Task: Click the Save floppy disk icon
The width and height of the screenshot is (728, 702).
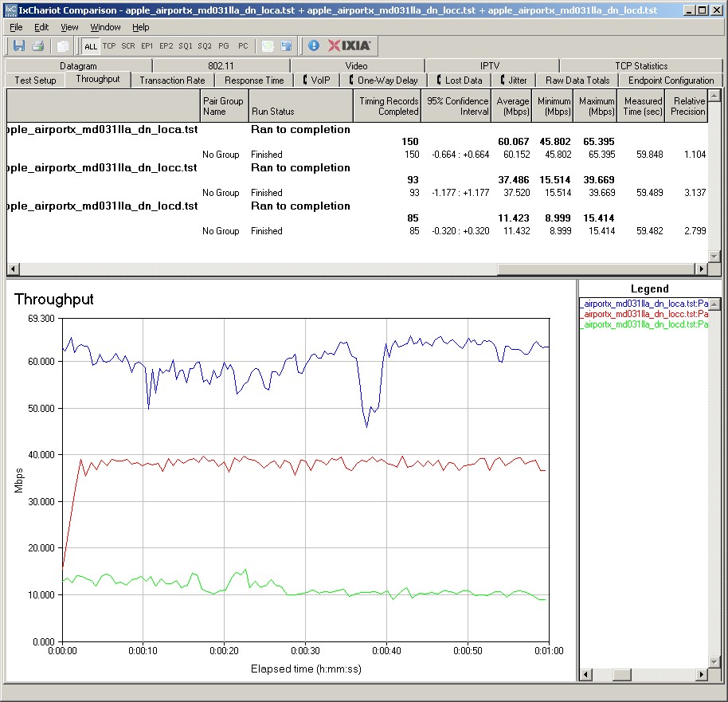Action: coord(19,45)
